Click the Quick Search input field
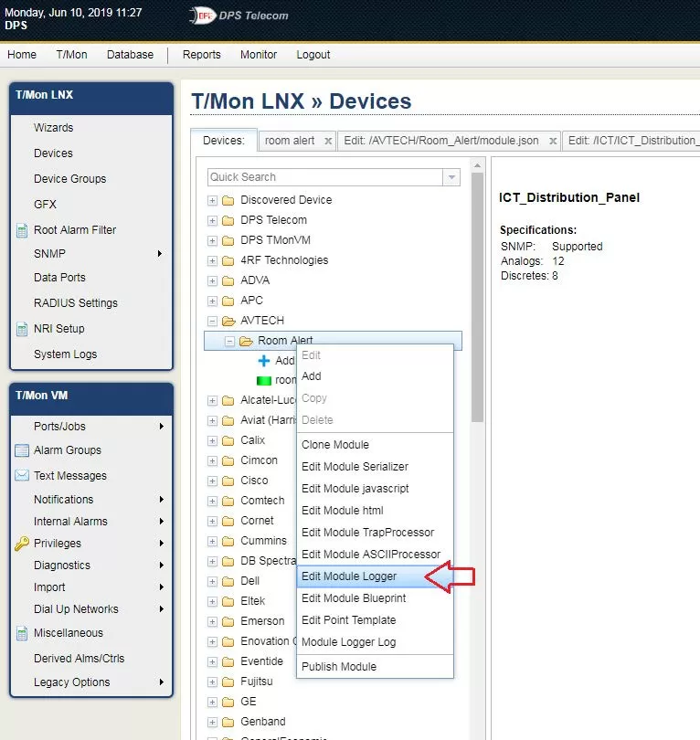700x740 pixels. pos(324,177)
